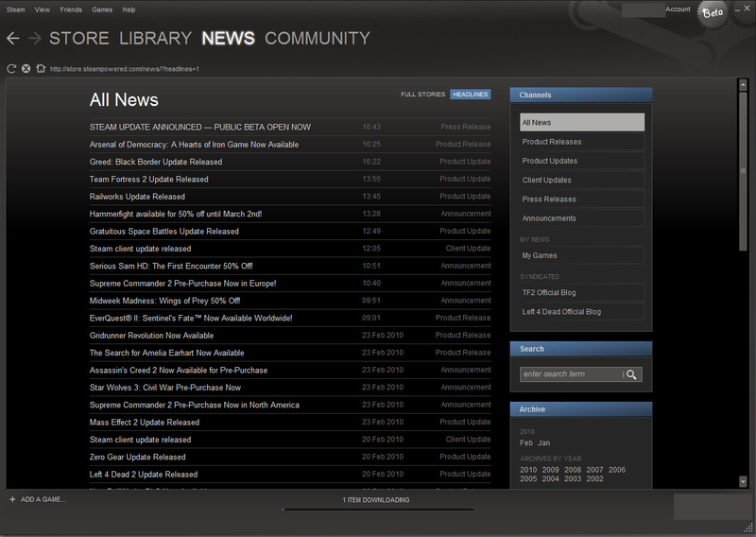Select the Announcements channel
The width and height of the screenshot is (756, 537).
tap(582, 218)
